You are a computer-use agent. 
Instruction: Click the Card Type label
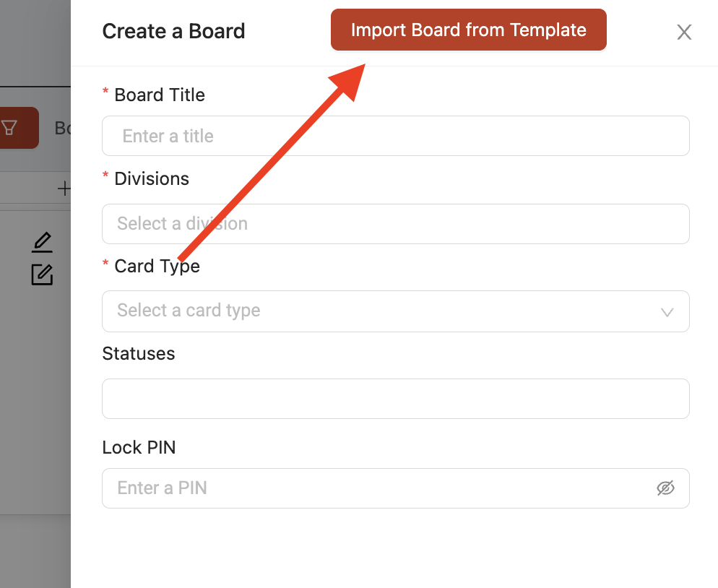pos(157,266)
